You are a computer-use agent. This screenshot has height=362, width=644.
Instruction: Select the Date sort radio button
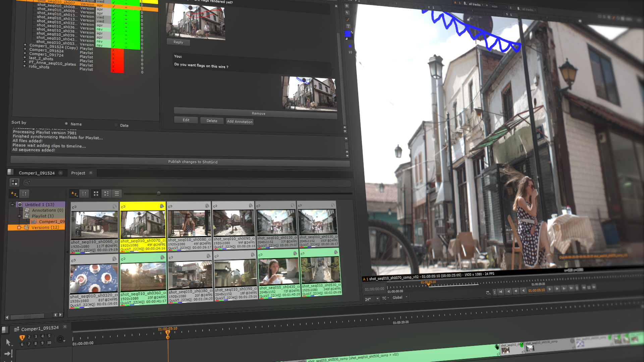point(116,125)
